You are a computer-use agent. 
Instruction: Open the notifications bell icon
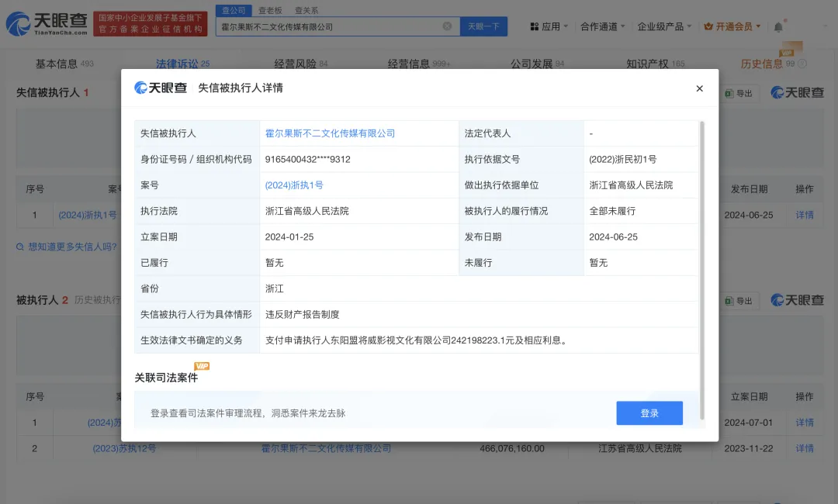pos(778,26)
